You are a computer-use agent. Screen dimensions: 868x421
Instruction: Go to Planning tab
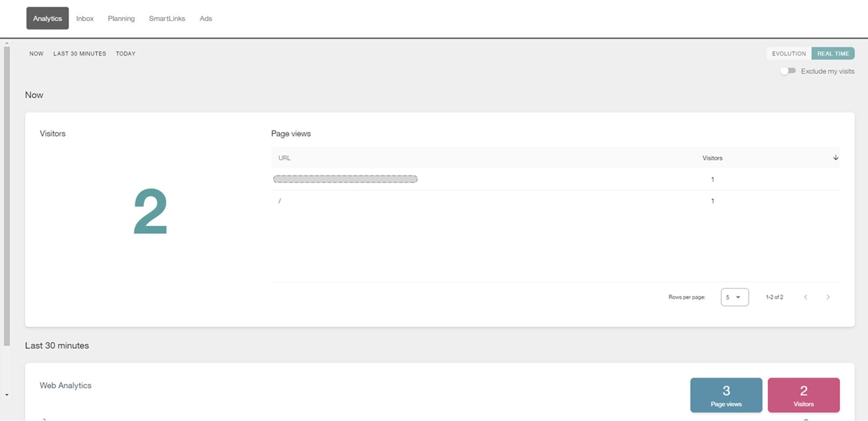[122, 19]
